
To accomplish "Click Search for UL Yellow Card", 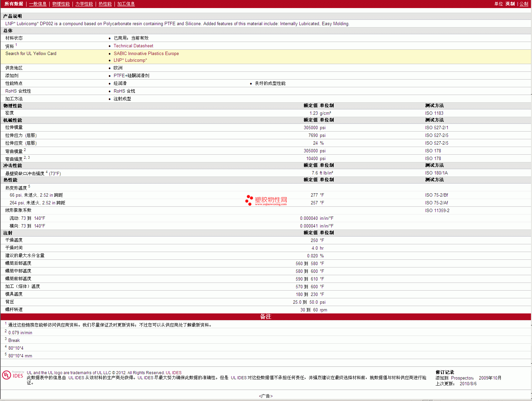I will click(x=31, y=53).
